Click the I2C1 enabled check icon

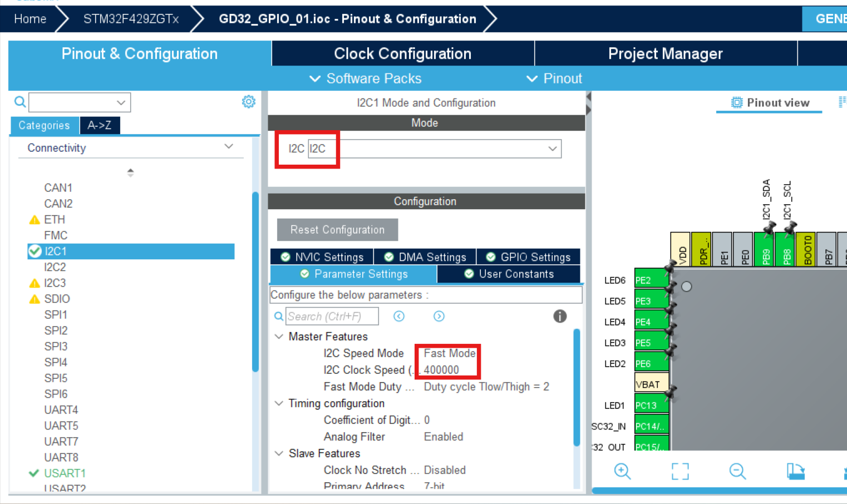[x=35, y=251]
